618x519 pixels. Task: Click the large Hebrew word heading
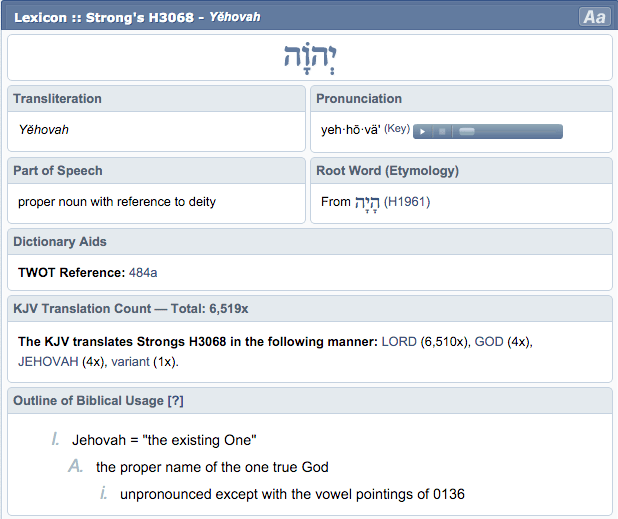tap(309, 58)
